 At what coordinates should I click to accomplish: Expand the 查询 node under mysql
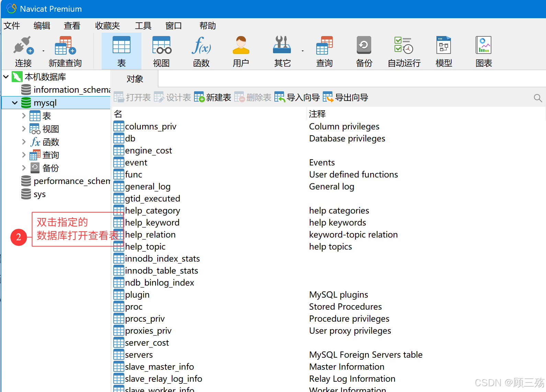coord(24,155)
